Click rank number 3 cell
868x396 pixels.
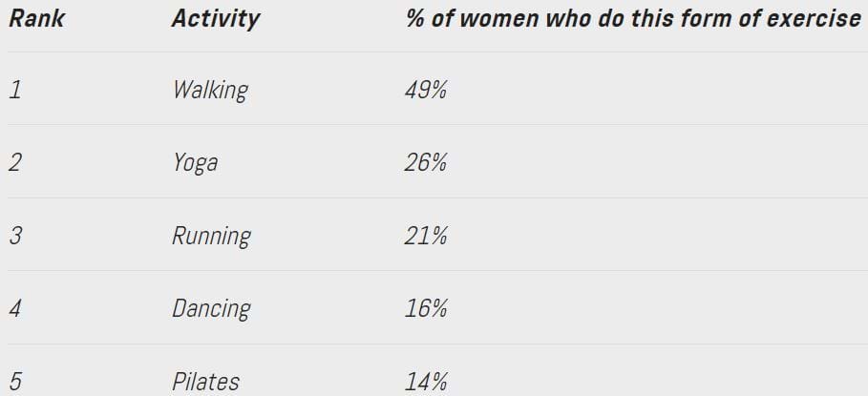[15, 236]
